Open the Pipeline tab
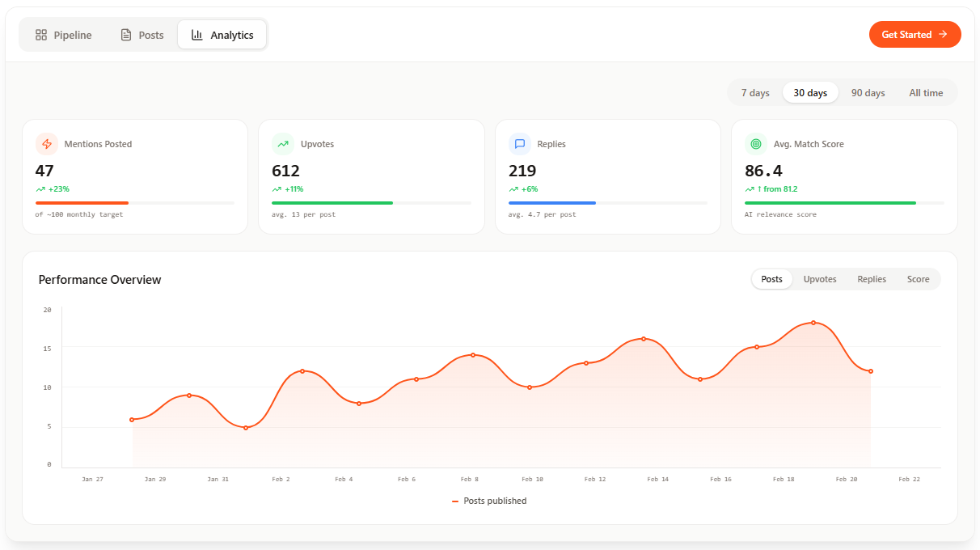Viewport: 980px width, 550px height. [63, 35]
